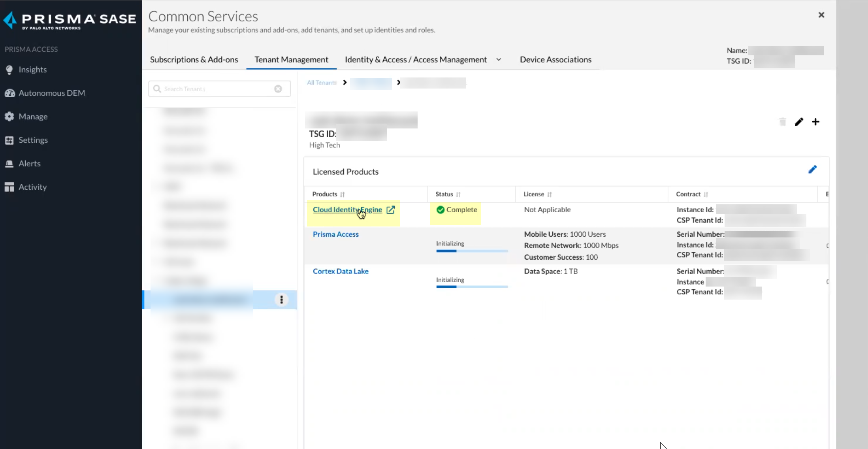Viewport: 868px width, 449px height.
Task: Sort table by Status column
Action: [458, 194]
